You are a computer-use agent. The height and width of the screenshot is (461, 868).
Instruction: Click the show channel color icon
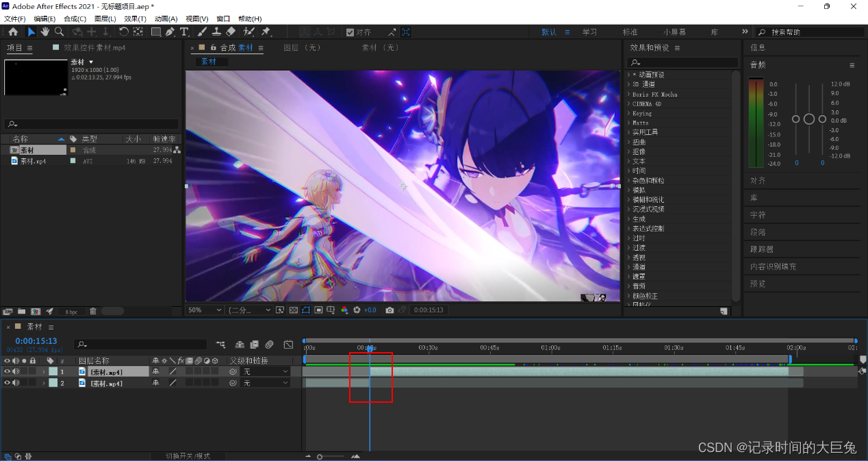344,310
